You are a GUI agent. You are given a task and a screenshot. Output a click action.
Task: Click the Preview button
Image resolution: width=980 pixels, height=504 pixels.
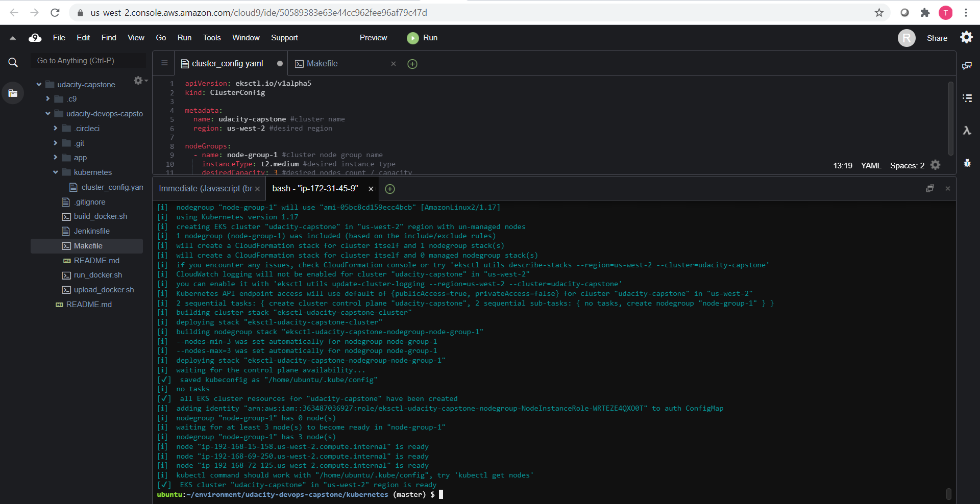point(373,38)
